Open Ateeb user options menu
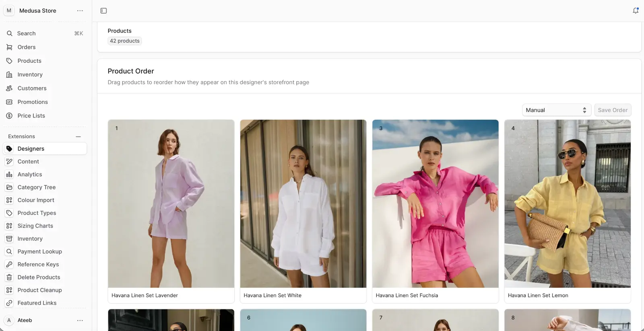This screenshot has height=331, width=644. coord(80,321)
